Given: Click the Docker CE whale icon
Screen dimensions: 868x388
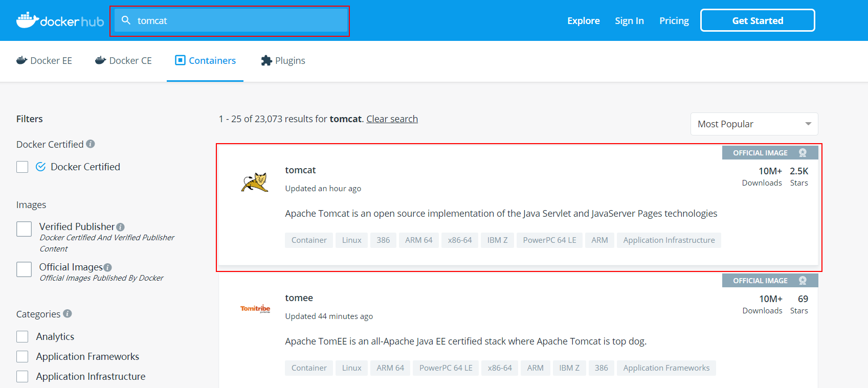Looking at the screenshot, I should pos(100,60).
